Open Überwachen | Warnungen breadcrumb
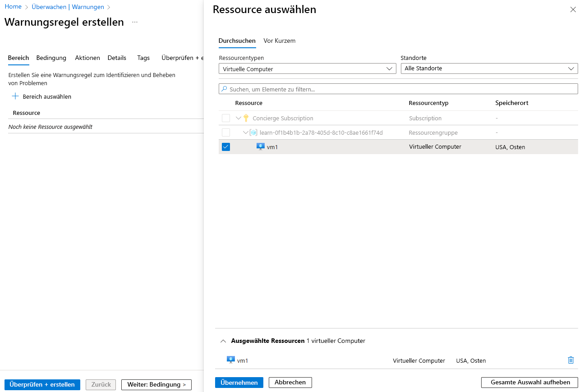Image resolution: width=579 pixels, height=392 pixels. coord(68,7)
